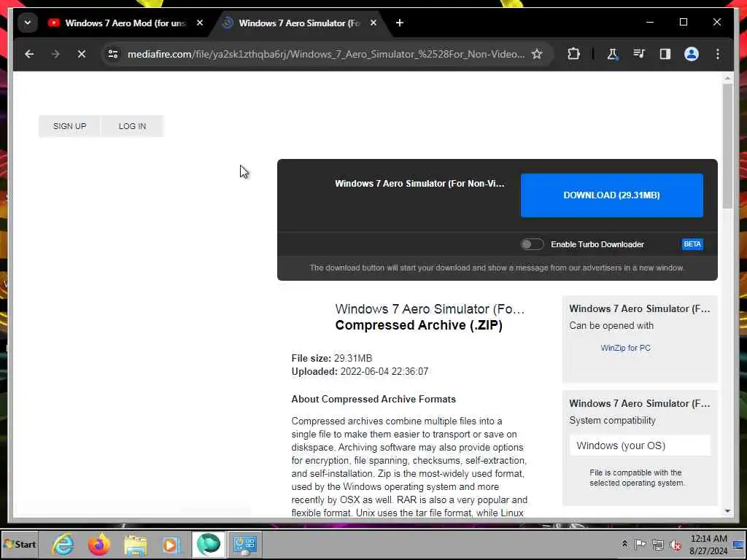Click DOWNLOAD (29.31MB) button
This screenshot has width=747, height=560.
612,195
